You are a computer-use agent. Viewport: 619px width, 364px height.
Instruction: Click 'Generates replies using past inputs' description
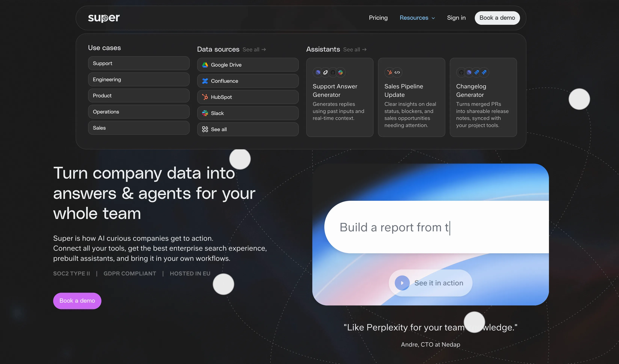point(338,111)
